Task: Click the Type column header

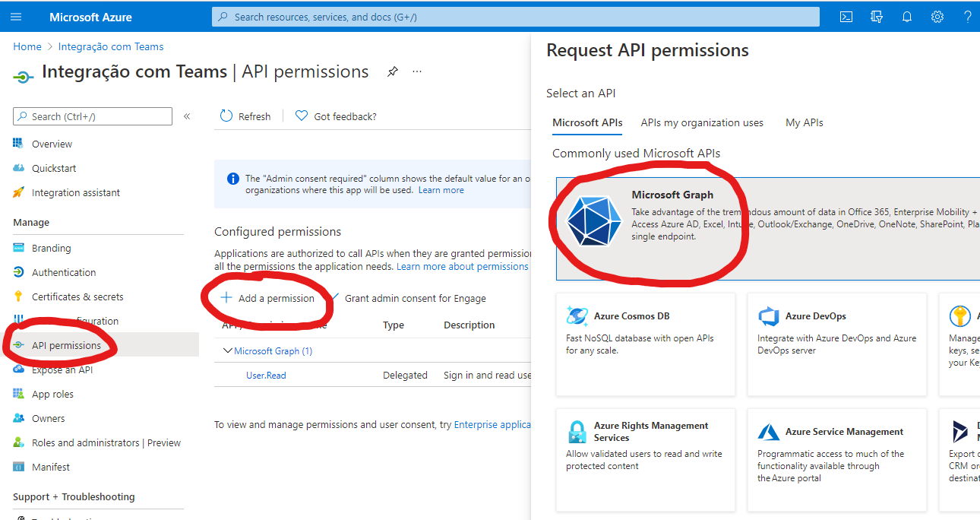Action: click(394, 325)
